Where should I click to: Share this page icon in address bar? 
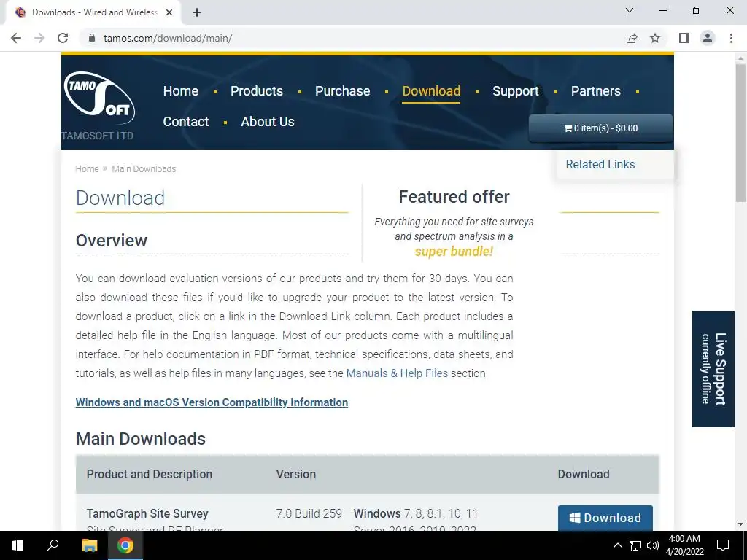pyautogui.click(x=632, y=38)
